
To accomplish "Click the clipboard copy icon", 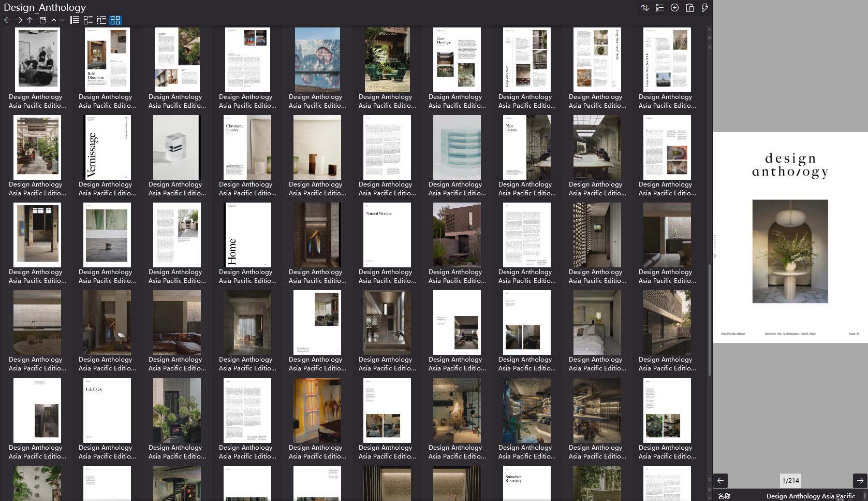I will (x=689, y=7).
